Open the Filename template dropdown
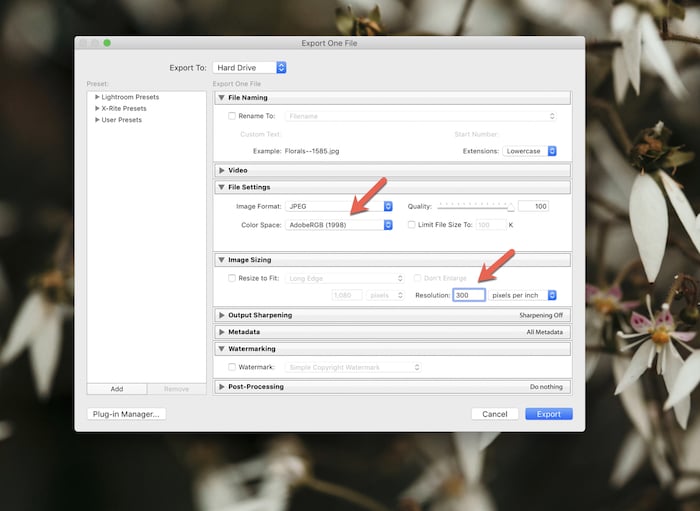This screenshot has height=511, width=700. click(x=421, y=116)
